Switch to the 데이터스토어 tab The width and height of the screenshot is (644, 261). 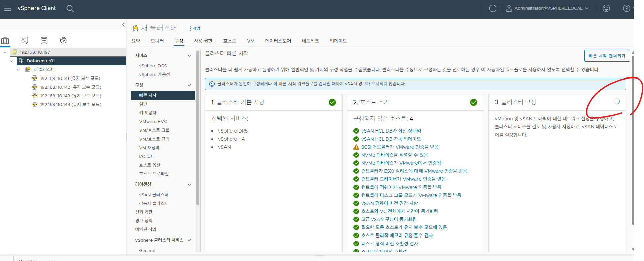click(278, 41)
